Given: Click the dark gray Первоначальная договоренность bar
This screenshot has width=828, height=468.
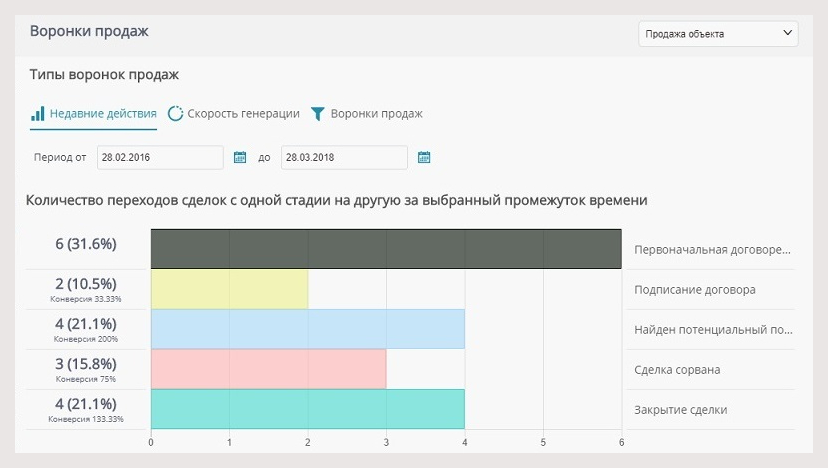Looking at the screenshot, I should pos(386,249).
